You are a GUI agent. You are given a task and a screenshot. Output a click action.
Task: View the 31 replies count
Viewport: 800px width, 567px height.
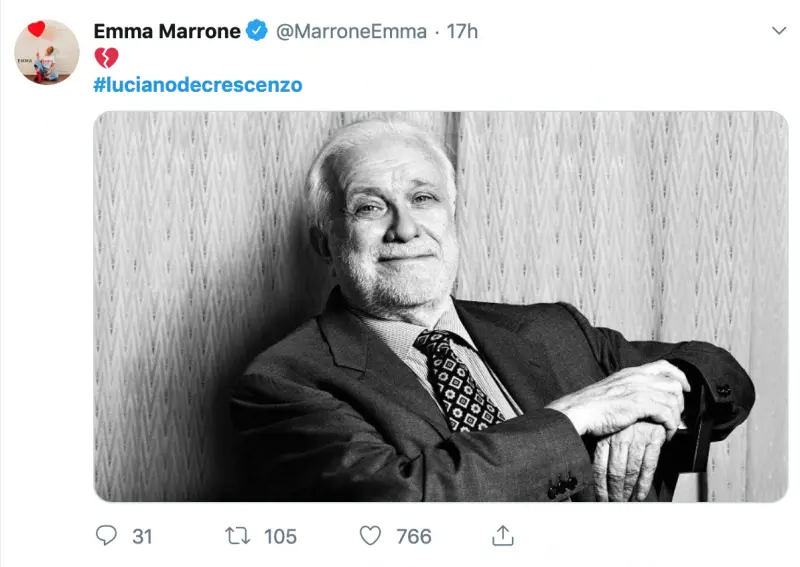[x=142, y=536]
